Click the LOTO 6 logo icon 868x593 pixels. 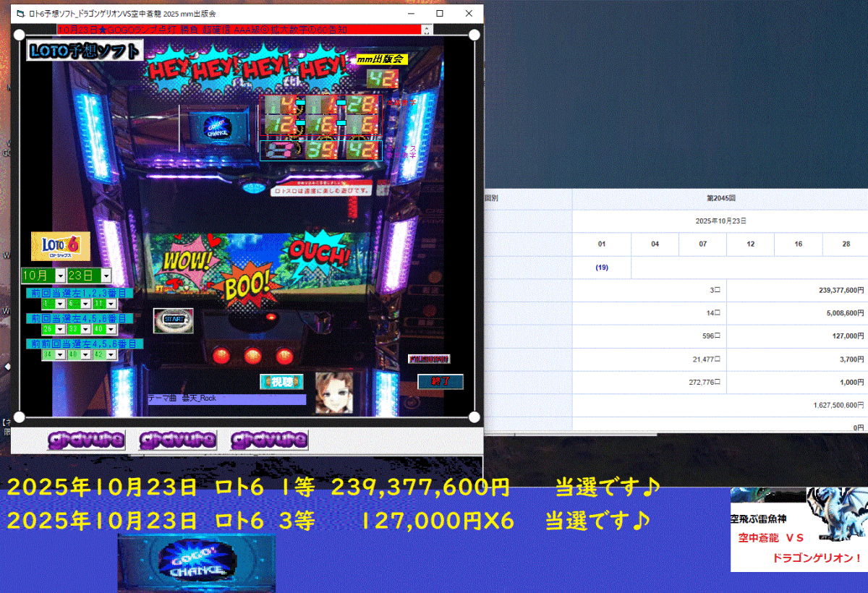61,246
